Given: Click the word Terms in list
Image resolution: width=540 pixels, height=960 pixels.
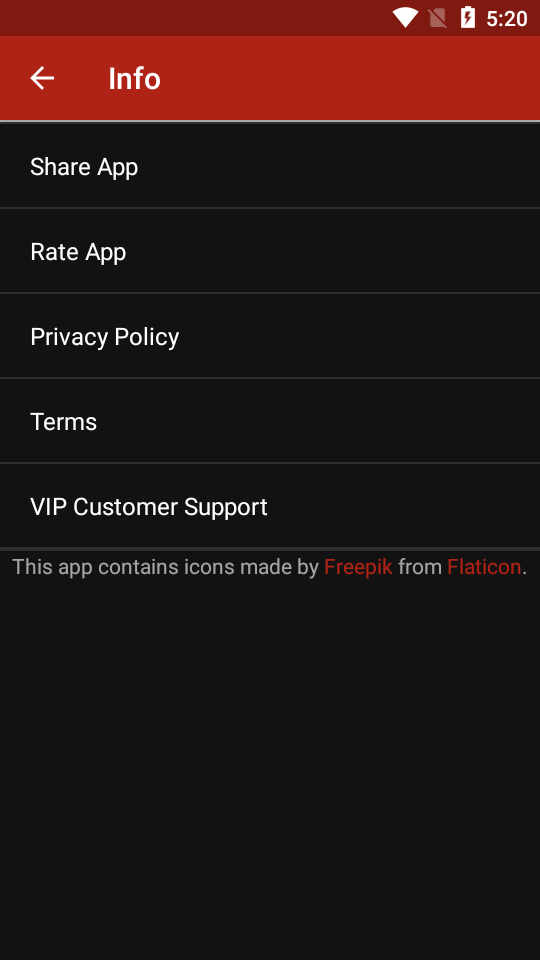Looking at the screenshot, I should click(x=64, y=422).
